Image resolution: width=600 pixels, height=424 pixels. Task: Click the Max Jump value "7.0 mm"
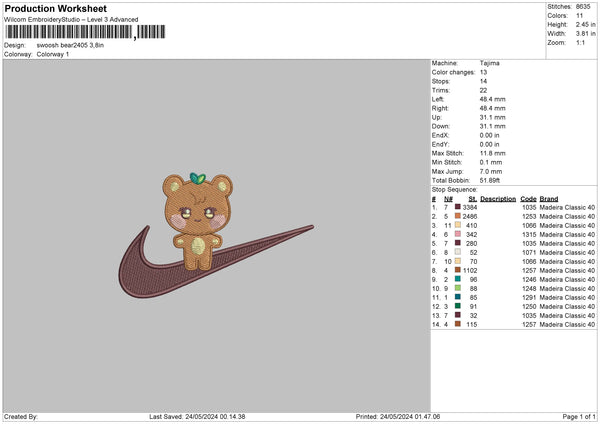coord(491,171)
